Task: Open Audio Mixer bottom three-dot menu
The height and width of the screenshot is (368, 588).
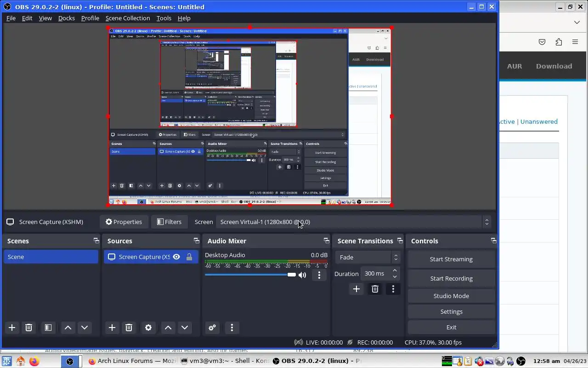Action: click(x=232, y=328)
